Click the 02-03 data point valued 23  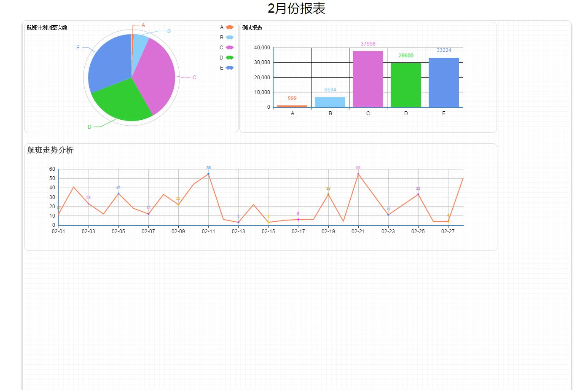pos(89,204)
